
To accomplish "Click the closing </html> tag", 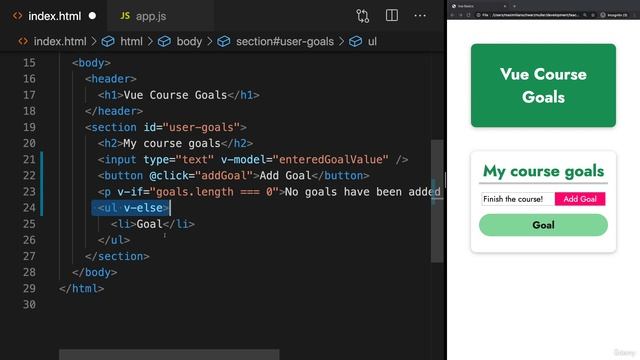I will (x=81, y=289).
